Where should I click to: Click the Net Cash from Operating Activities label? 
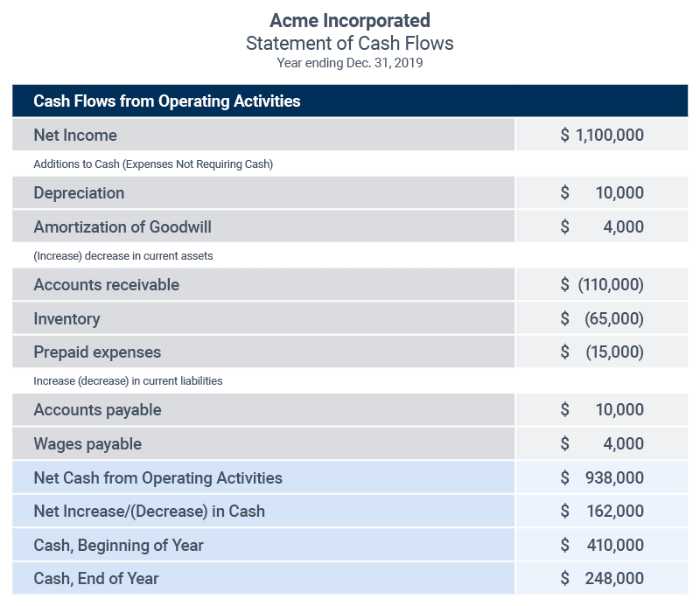[157, 478]
